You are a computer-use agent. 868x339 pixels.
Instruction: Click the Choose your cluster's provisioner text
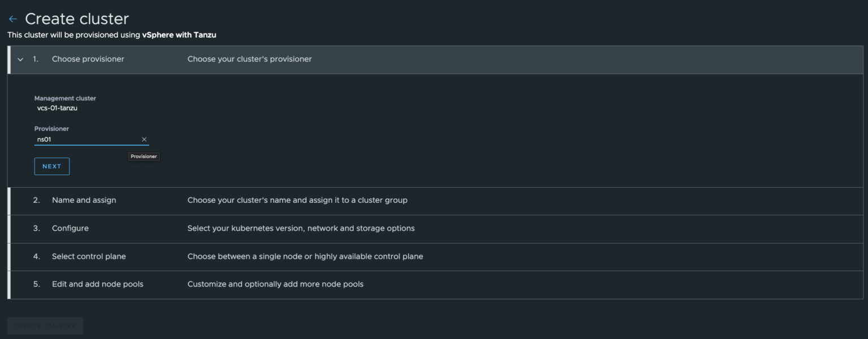click(250, 59)
